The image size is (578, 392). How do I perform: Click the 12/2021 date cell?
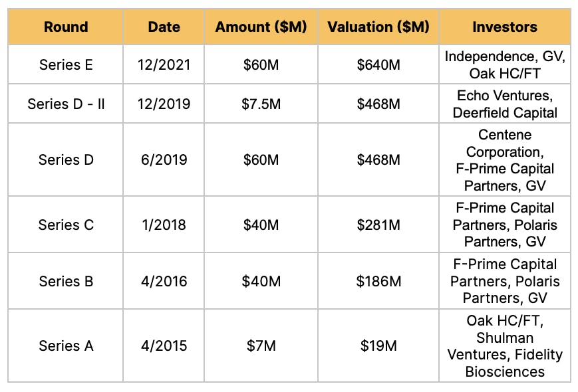click(164, 64)
